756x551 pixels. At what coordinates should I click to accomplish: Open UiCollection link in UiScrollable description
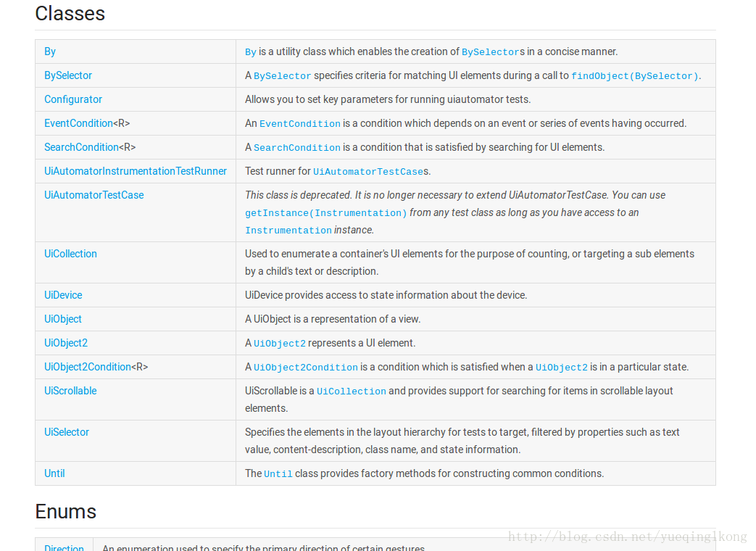(x=351, y=391)
